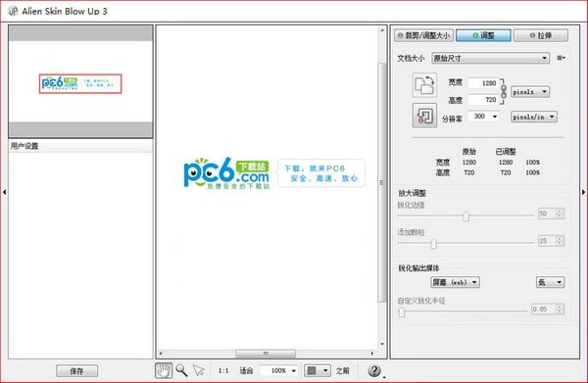
Task: Expand the 100% zoom level dropdown
Action: pos(279,370)
